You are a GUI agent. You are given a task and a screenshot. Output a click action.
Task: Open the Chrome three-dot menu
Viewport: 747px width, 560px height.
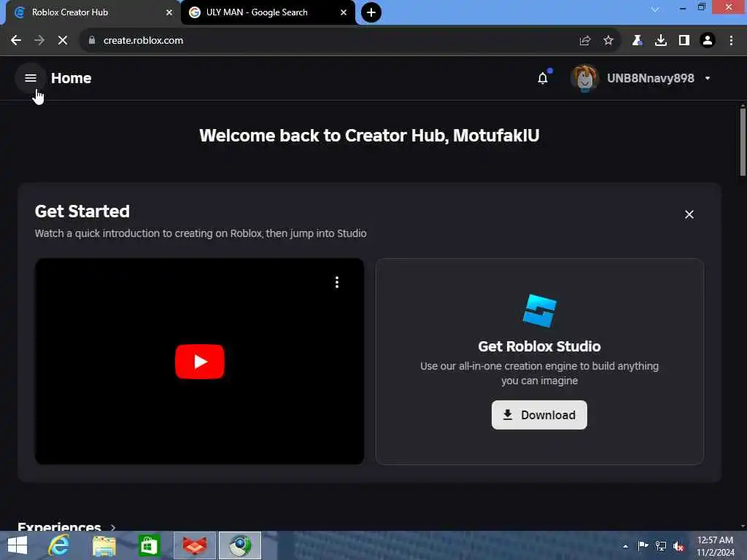coord(731,41)
